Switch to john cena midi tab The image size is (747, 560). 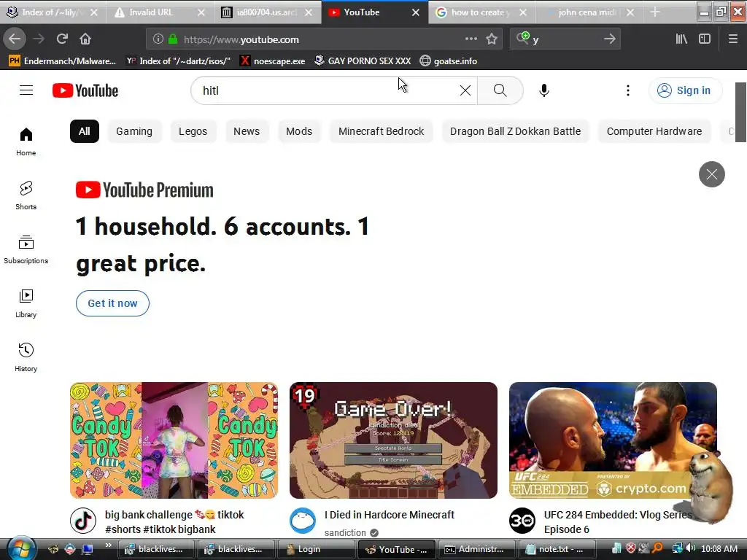(x=589, y=12)
